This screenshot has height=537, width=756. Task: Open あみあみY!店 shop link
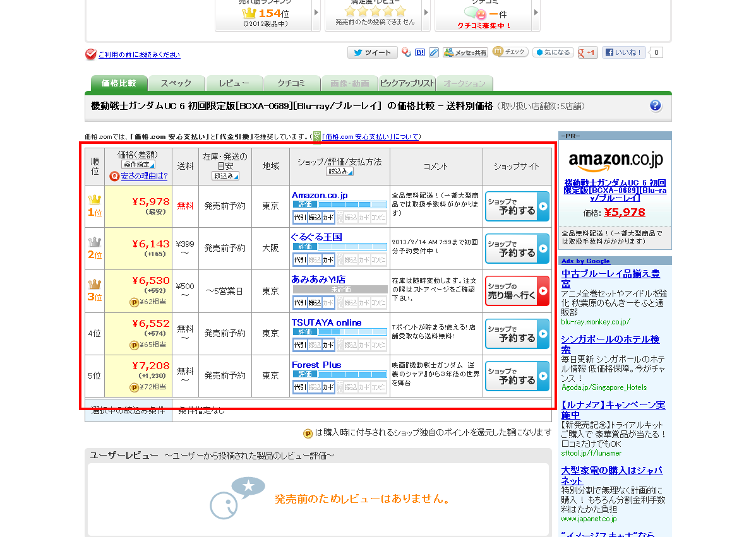click(x=318, y=280)
